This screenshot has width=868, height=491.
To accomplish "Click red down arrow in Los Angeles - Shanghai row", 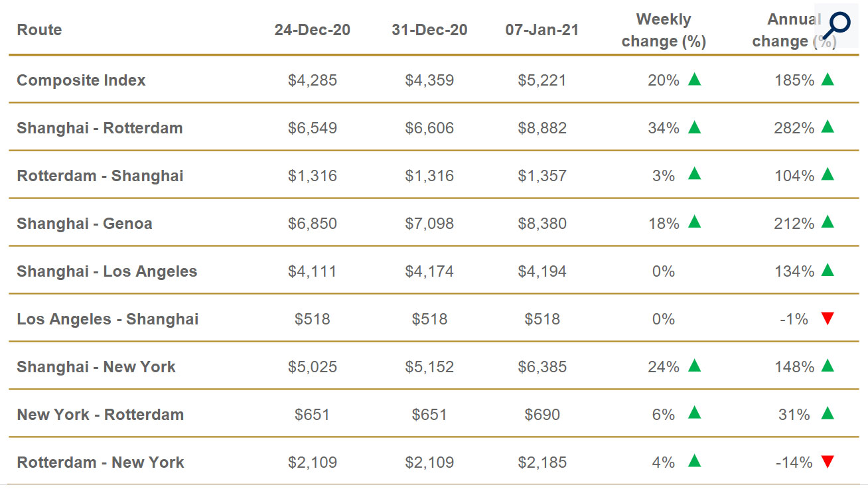I will tap(827, 319).
